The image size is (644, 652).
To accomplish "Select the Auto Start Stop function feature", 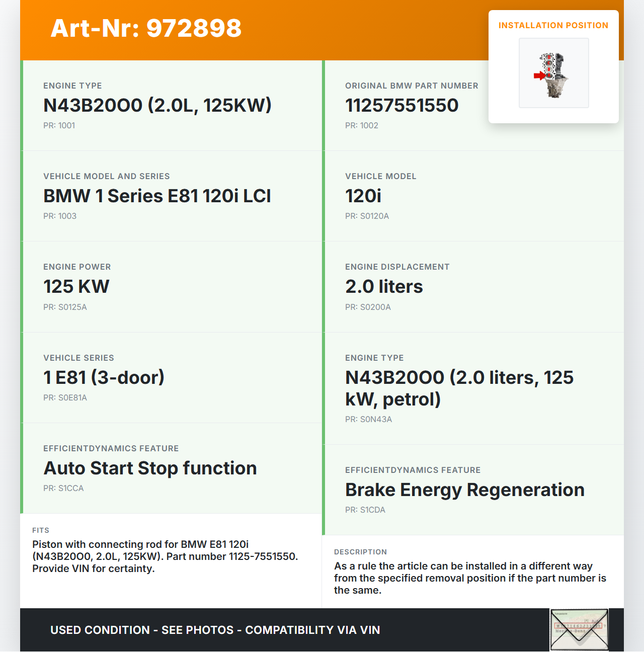I will [x=150, y=468].
